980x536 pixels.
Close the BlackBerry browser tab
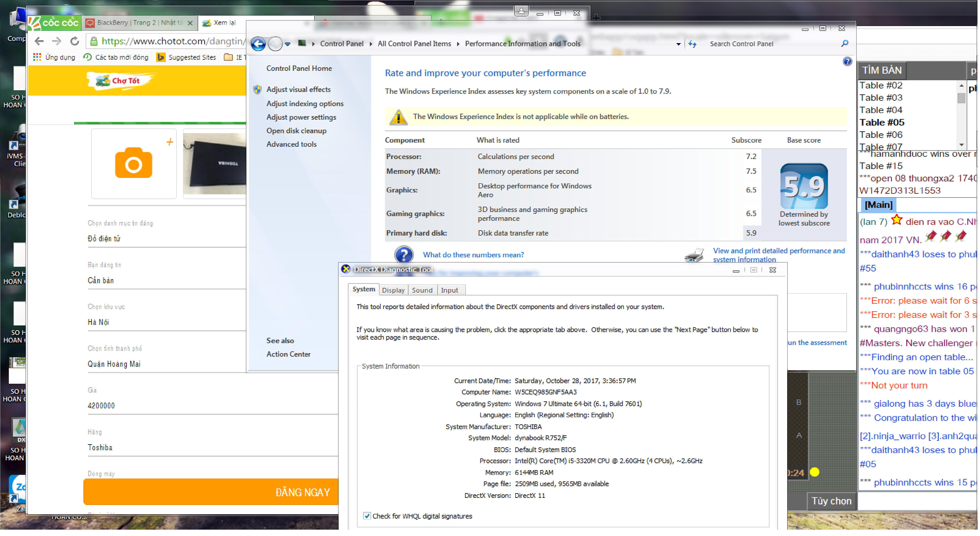[x=190, y=23]
